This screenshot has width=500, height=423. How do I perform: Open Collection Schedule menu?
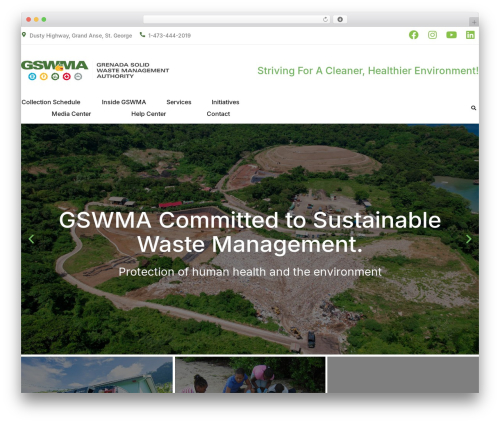click(x=51, y=102)
